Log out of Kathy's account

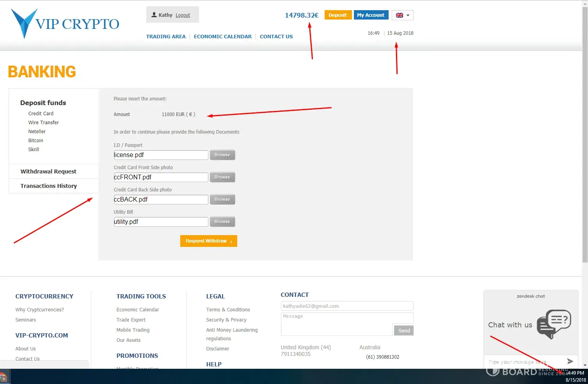(x=183, y=15)
